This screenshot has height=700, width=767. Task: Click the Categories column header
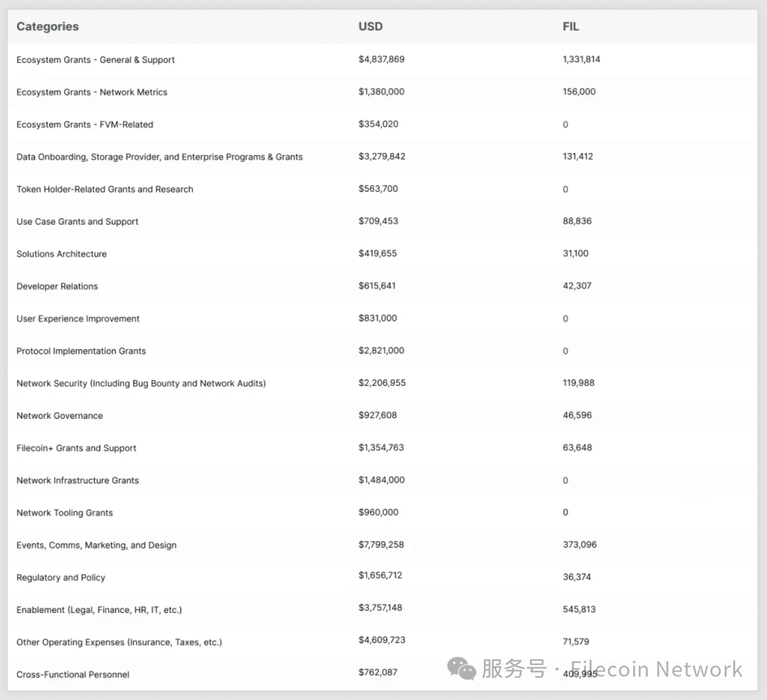(x=47, y=26)
